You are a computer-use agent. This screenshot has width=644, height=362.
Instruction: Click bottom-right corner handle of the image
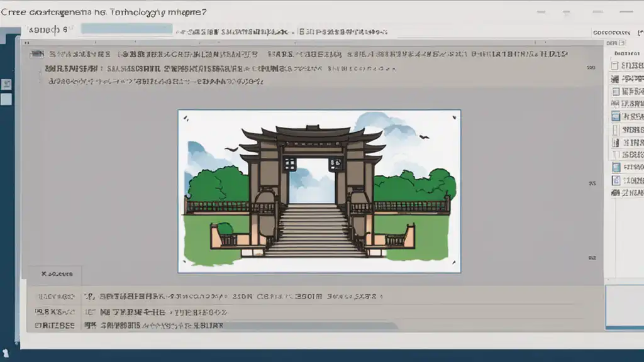(x=454, y=263)
